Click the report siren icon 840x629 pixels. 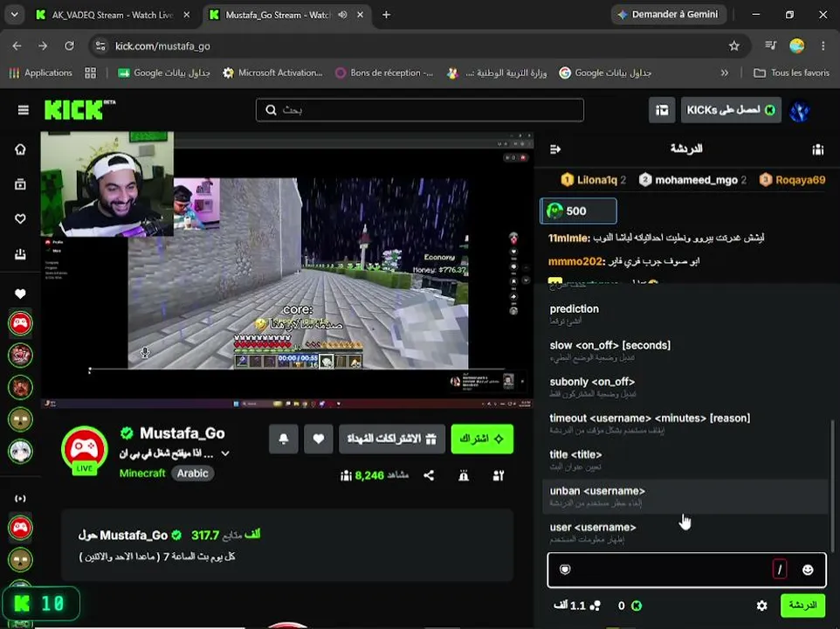[x=464, y=475]
